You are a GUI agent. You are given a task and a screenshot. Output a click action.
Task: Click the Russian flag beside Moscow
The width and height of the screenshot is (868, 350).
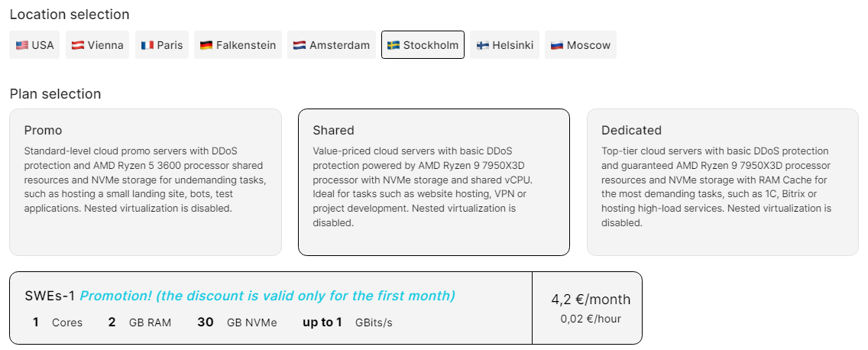click(557, 45)
